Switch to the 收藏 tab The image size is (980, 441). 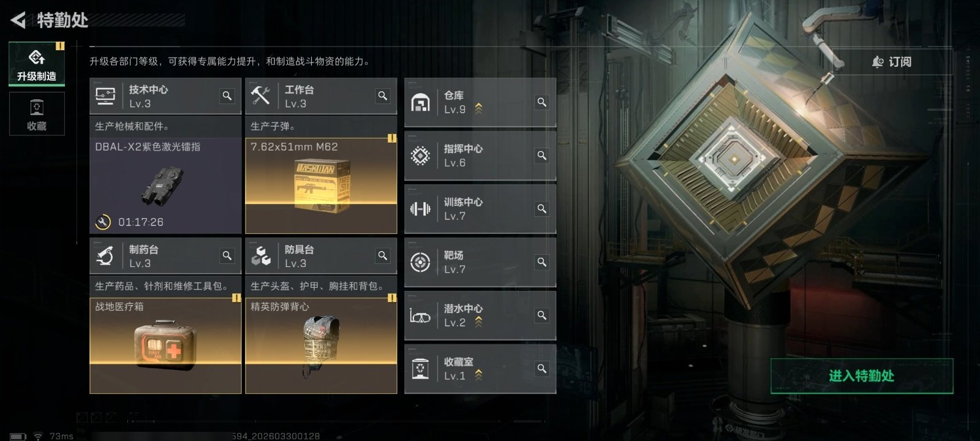[37, 114]
